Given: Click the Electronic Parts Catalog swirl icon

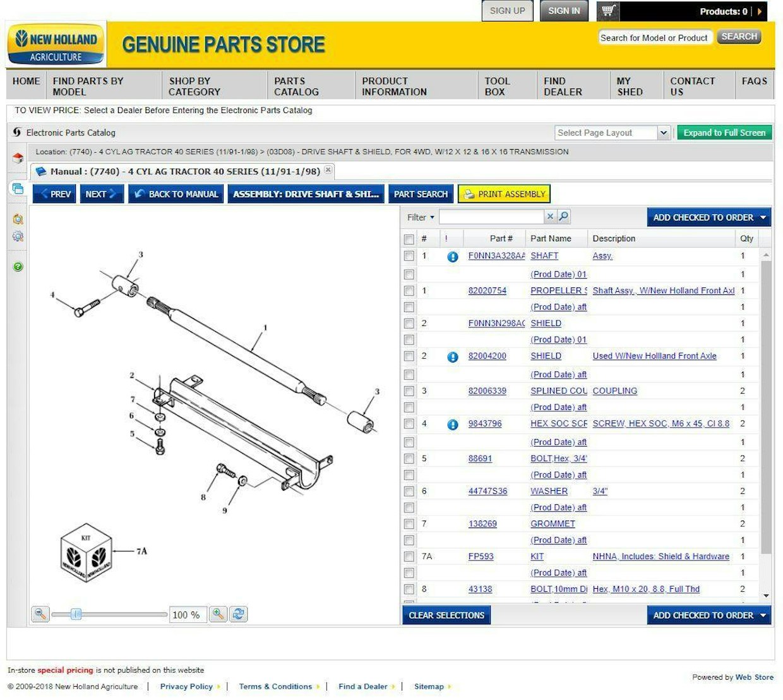Looking at the screenshot, I should click(x=17, y=132).
